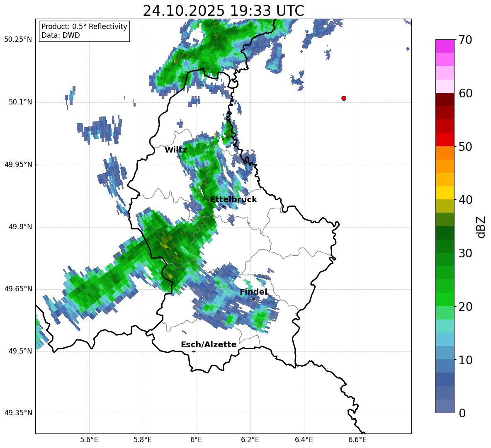
Task: Select the Esch/Alzette city label
Action: tap(209, 344)
